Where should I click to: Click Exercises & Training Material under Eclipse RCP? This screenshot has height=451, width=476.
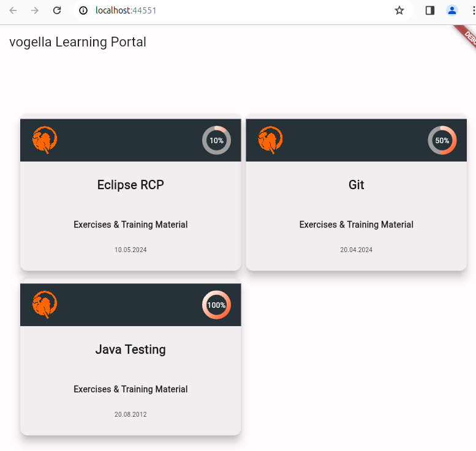[130, 225]
